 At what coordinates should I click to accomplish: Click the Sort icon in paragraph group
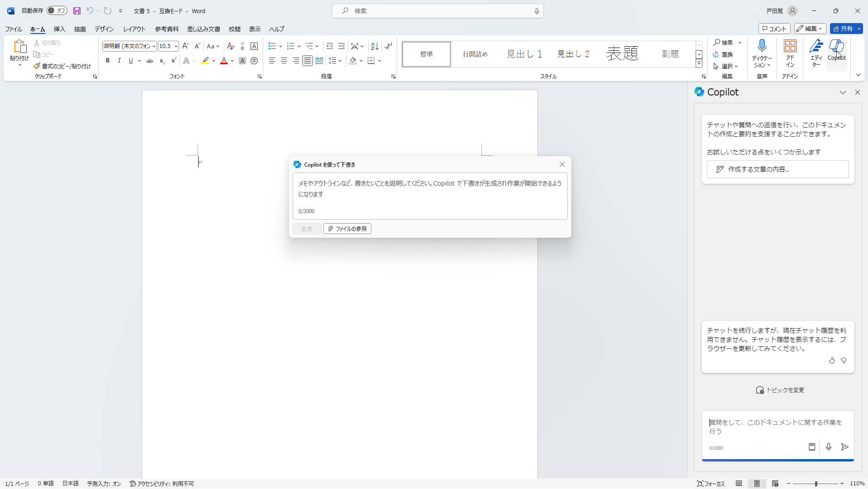(x=375, y=46)
